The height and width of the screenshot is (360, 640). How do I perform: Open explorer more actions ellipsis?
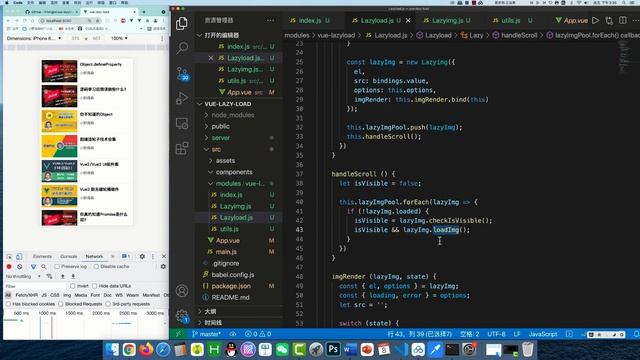271,20
